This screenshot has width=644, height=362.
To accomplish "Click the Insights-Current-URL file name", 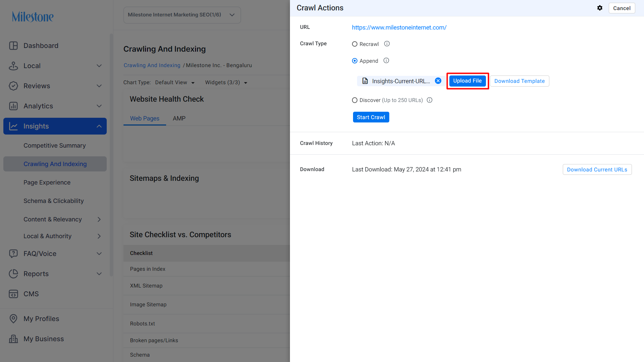I will tap(401, 81).
